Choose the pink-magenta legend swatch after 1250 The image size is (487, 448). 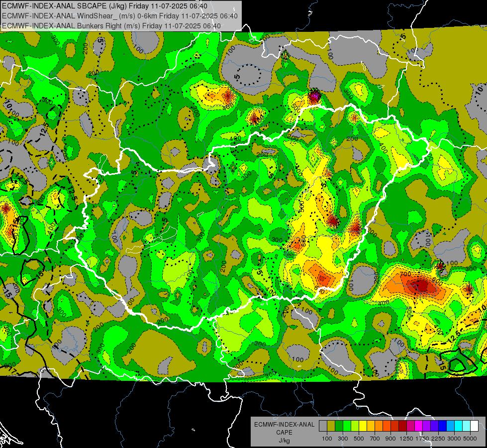(x=411, y=426)
